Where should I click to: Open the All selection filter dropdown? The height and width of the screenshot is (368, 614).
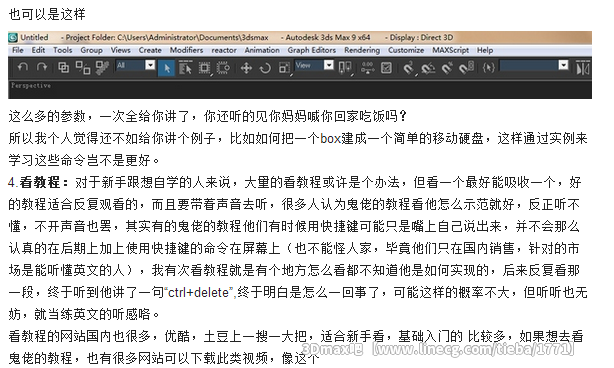(135, 65)
